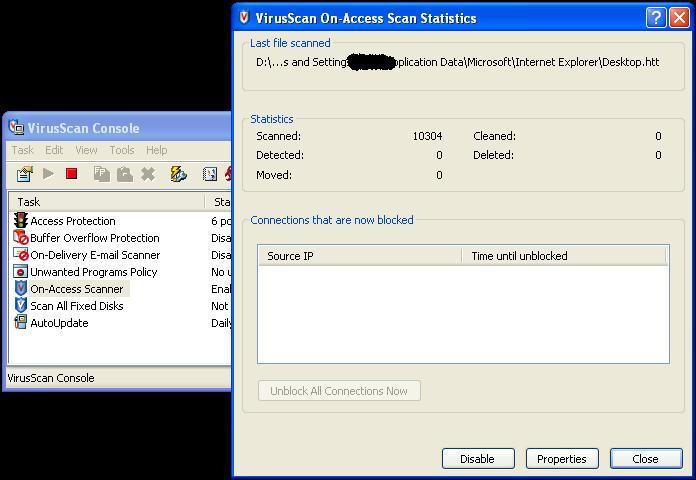Click the Cleaned: label

coord(494,136)
